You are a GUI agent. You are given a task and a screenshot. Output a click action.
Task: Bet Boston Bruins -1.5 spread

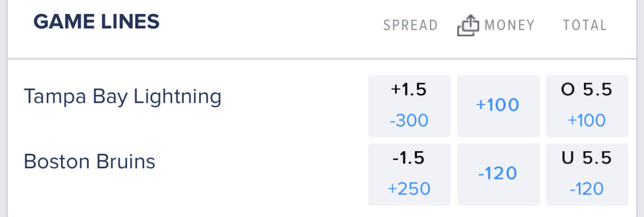click(409, 174)
